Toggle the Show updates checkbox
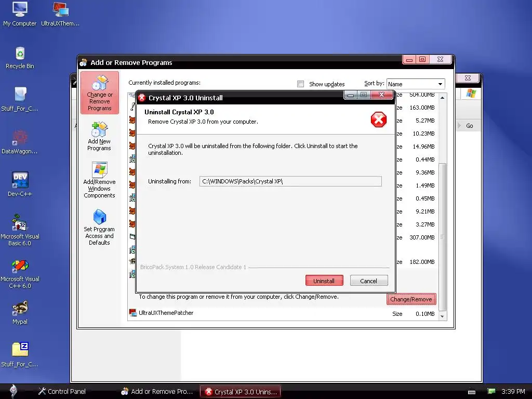 click(x=301, y=84)
